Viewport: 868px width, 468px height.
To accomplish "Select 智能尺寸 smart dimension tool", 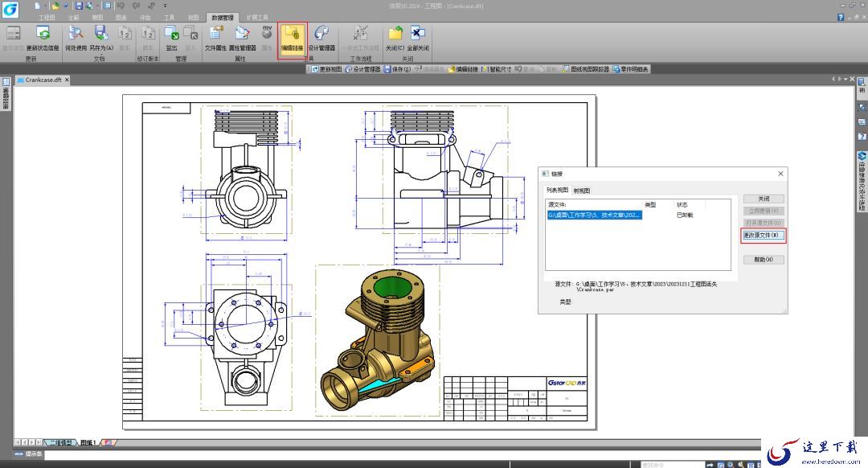I will pyautogui.click(x=497, y=69).
